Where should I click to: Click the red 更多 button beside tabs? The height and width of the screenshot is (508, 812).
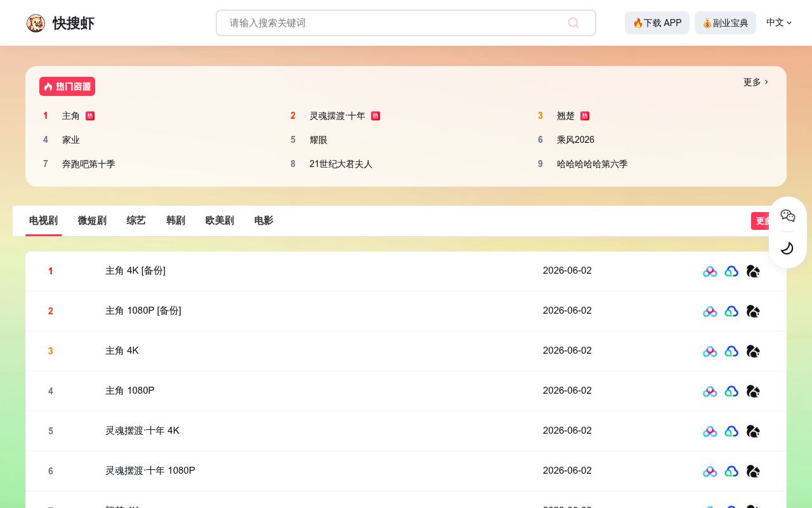(763, 221)
